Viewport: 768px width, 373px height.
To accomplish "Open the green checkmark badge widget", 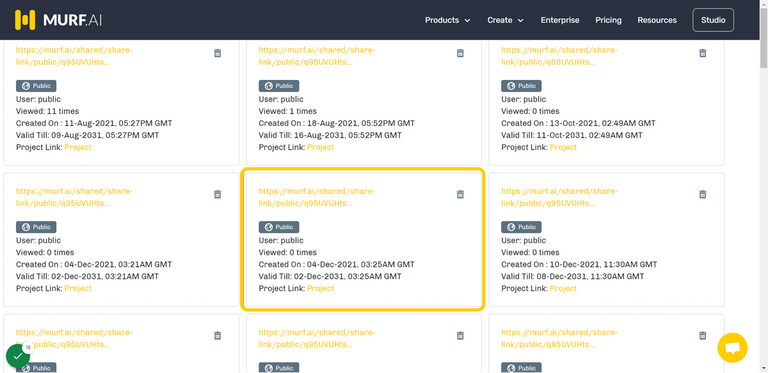I will point(18,356).
